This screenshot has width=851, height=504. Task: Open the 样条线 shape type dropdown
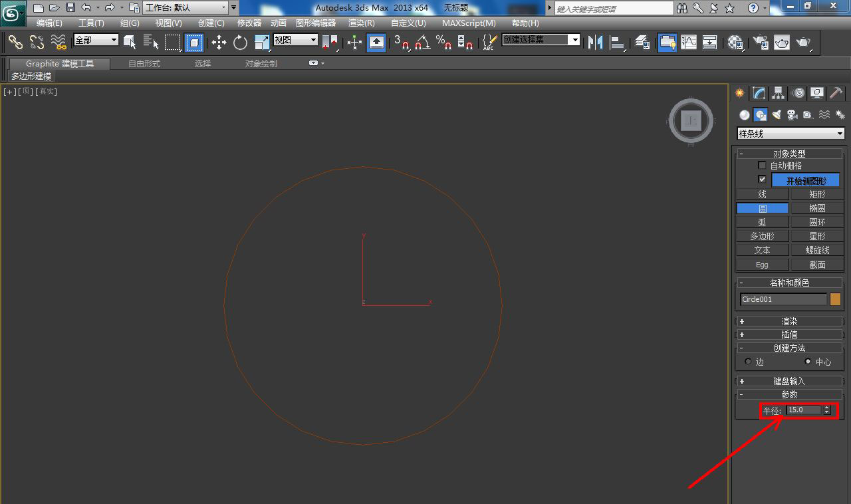(790, 134)
